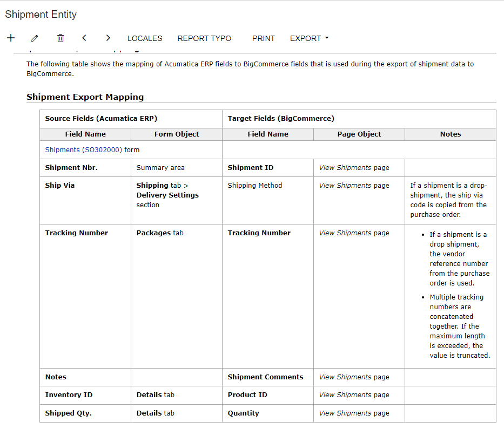Screen dimensions: 504x429
Task: Click Details tab in Shipped Qty. row
Action: click(155, 413)
